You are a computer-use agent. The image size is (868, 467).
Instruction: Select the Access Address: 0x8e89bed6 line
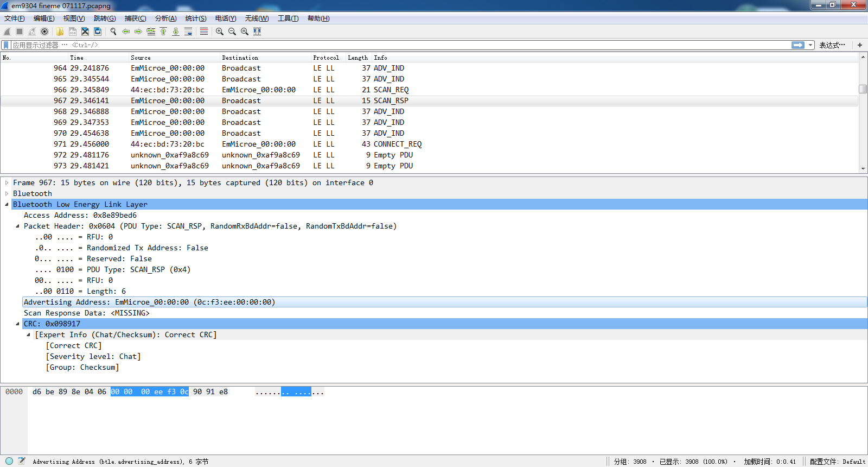tap(80, 215)
